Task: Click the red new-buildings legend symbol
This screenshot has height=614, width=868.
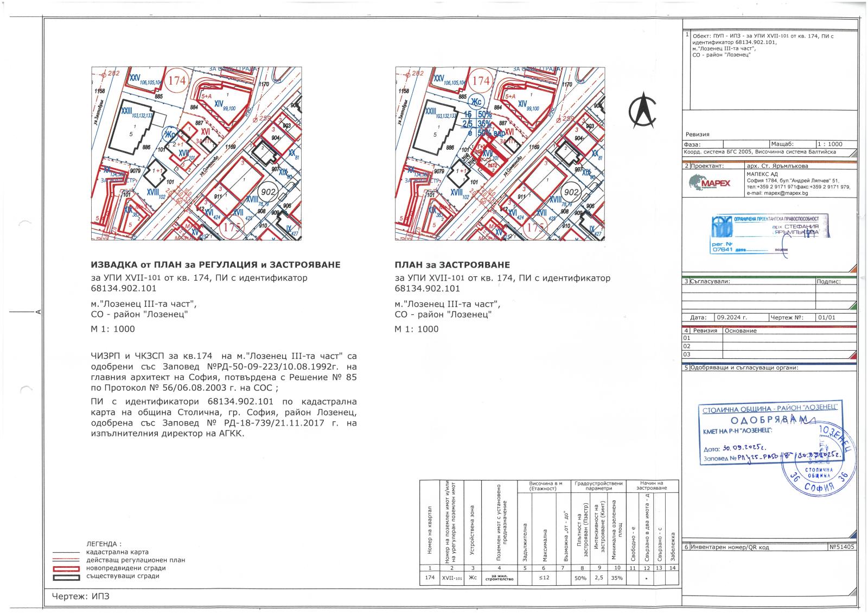Action: (66, 568)
